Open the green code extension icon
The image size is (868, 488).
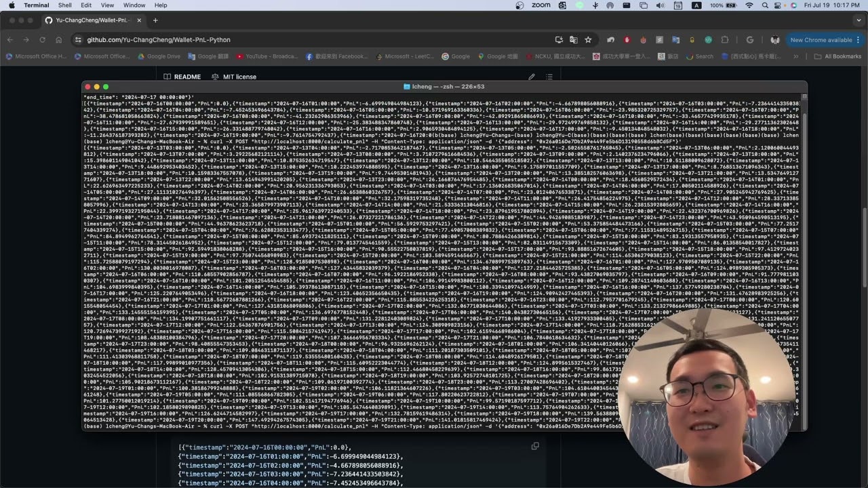pos(709,40)
